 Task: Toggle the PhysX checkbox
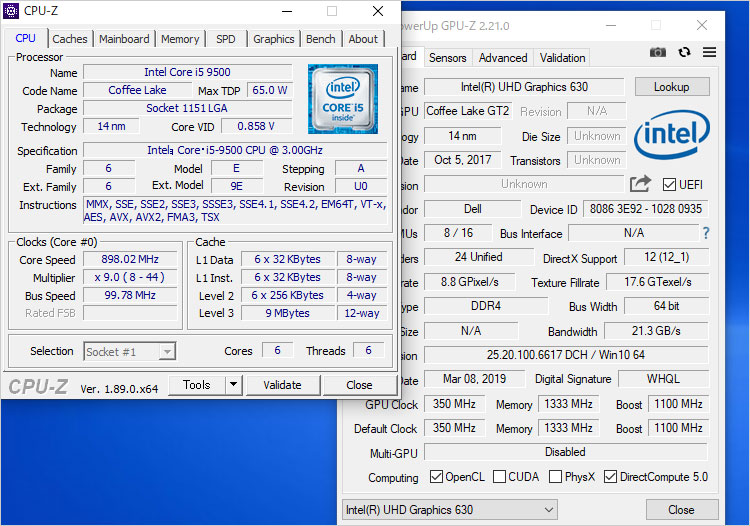click(555, 477)
